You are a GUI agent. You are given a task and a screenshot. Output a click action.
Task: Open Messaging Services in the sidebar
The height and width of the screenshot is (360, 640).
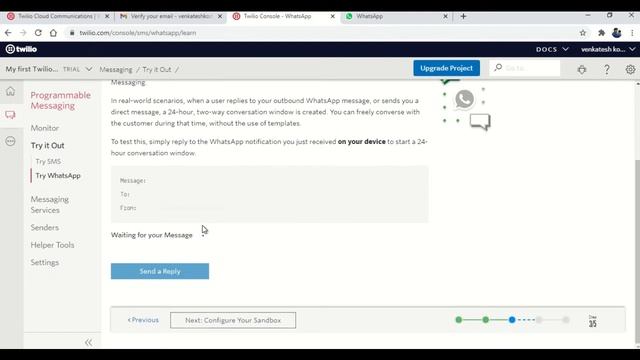tap(49, 204)
